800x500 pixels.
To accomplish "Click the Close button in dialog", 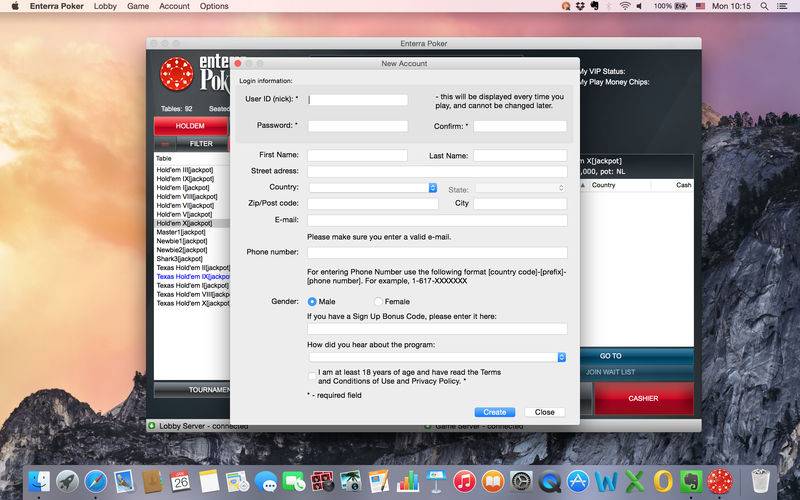I will point(544,412).
